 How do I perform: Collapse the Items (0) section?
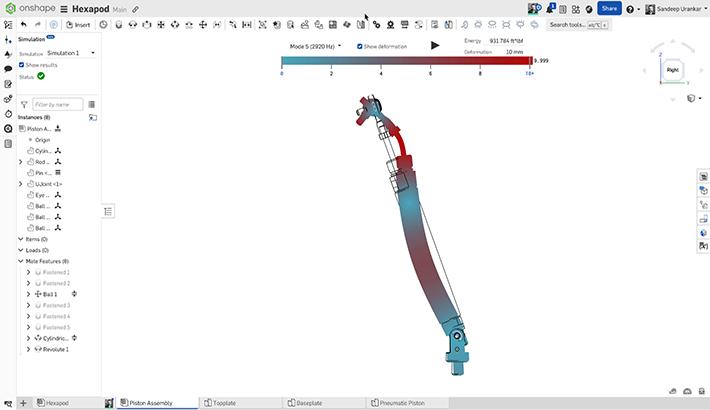coord(20,239)
